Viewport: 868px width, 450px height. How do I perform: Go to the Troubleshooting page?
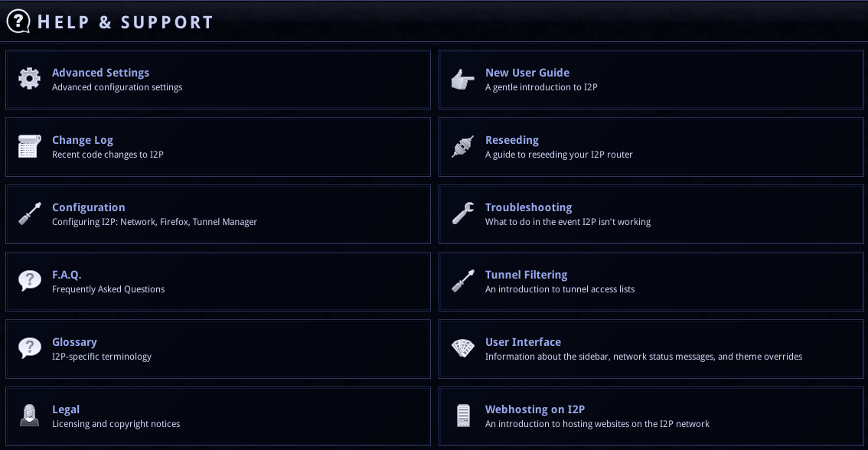(x=529, y=207)
